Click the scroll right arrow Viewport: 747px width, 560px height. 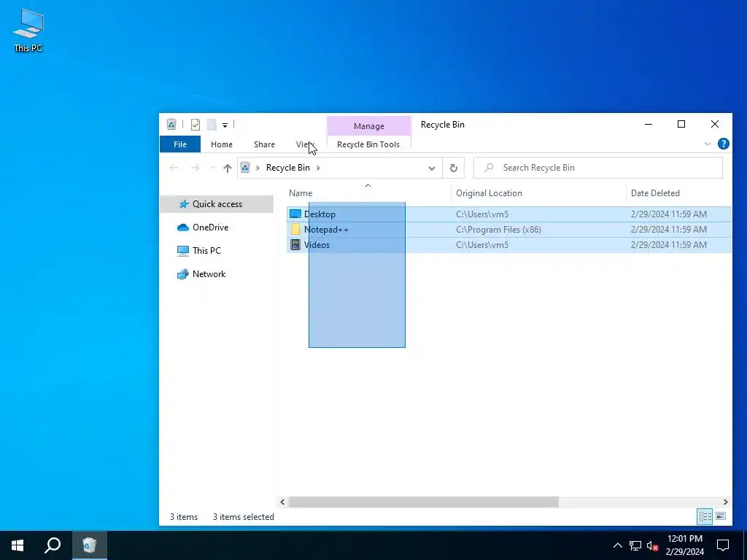coord(726,502)
